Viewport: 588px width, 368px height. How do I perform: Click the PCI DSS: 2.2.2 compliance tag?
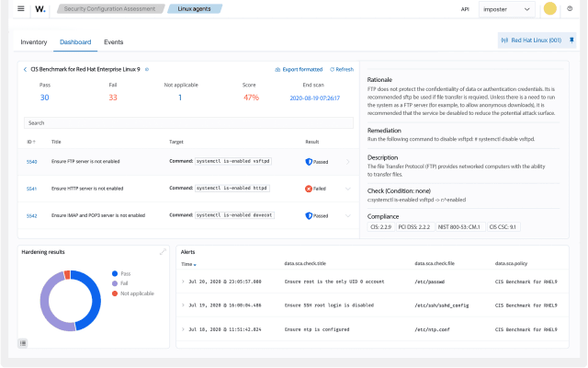[414, 227]
